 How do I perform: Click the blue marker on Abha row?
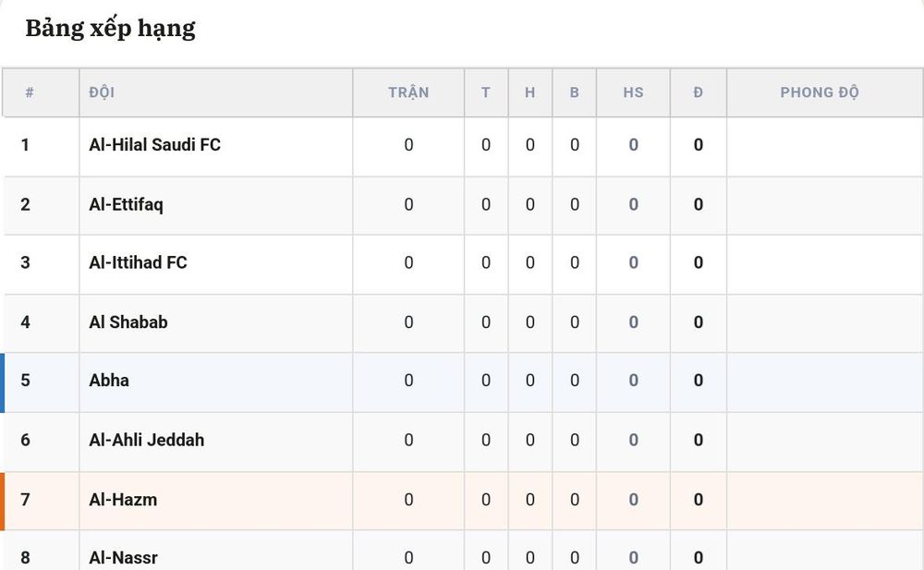point(3,382)
